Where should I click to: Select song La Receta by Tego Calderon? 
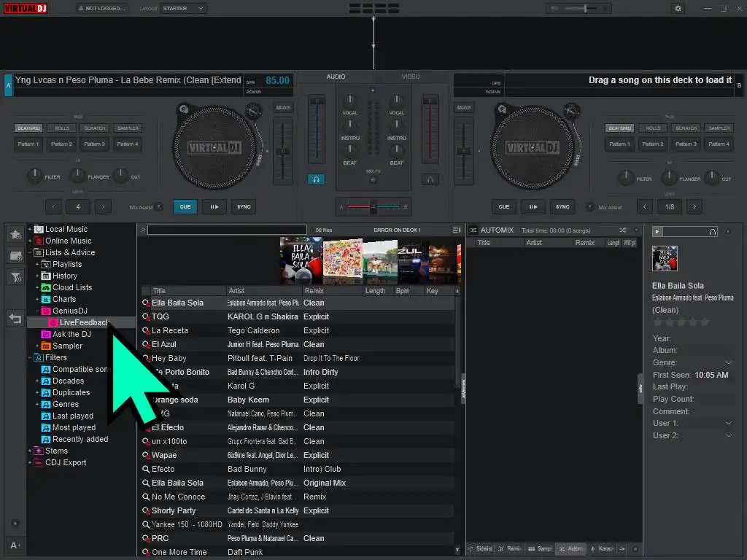pos(298,330)
